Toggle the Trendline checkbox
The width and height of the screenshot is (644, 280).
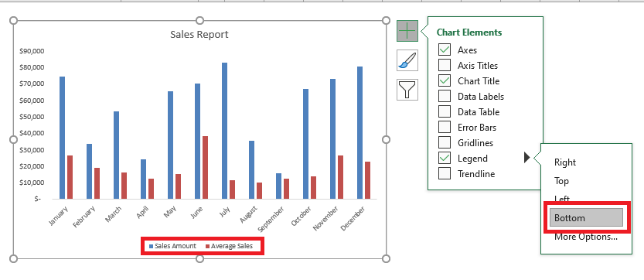click(445, 173)
